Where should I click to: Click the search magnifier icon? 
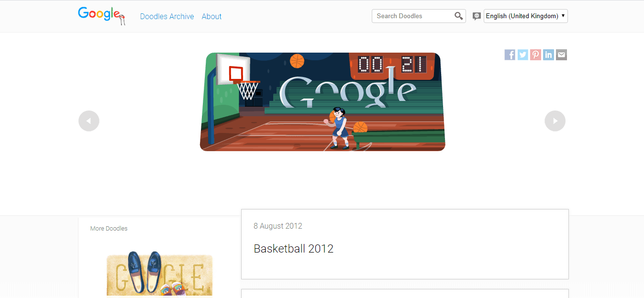pyautogui.click(x=458, y=16)
